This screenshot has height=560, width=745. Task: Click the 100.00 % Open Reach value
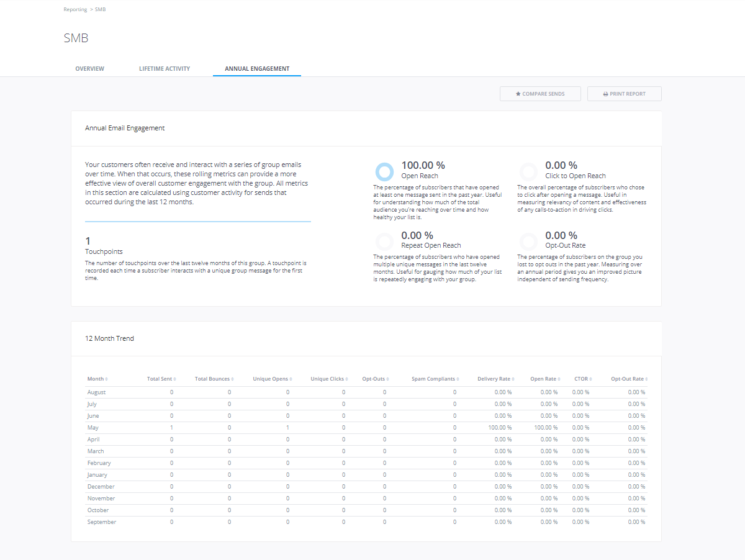(x=423, y=165)
